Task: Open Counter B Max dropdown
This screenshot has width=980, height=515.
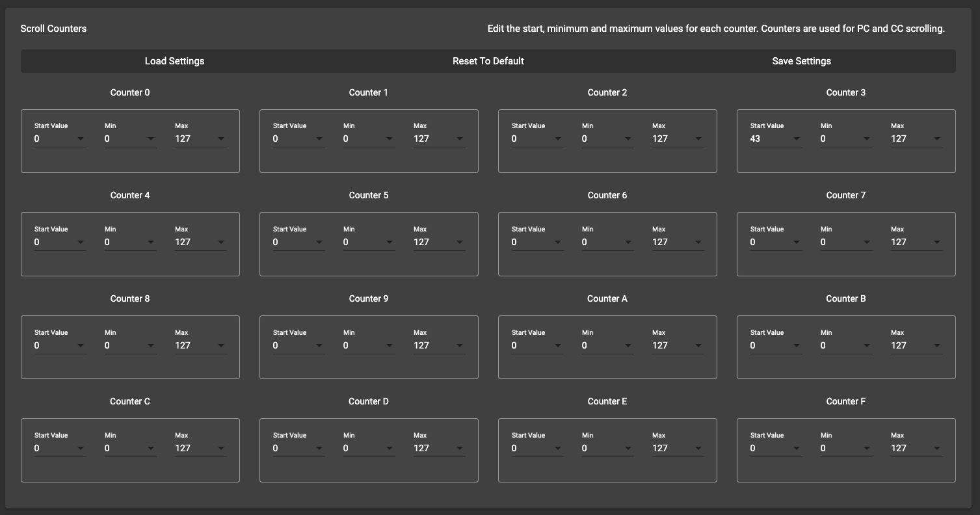Action: tap(916, 346)
